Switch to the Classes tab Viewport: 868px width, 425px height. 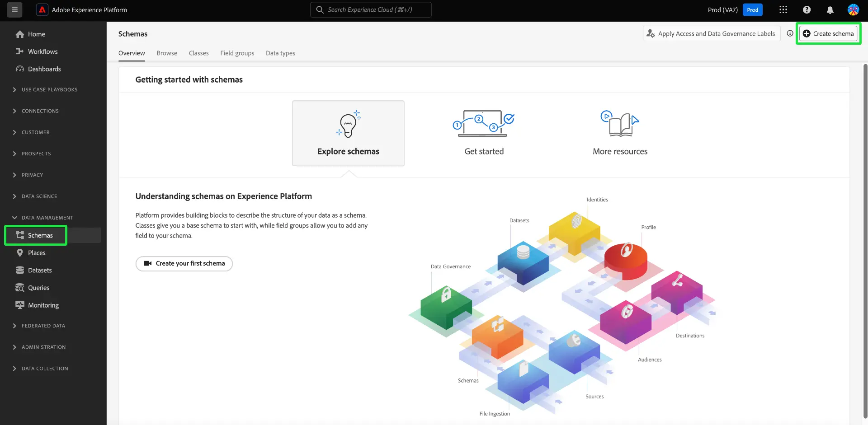pyautogui.click(x=198, y=53)
